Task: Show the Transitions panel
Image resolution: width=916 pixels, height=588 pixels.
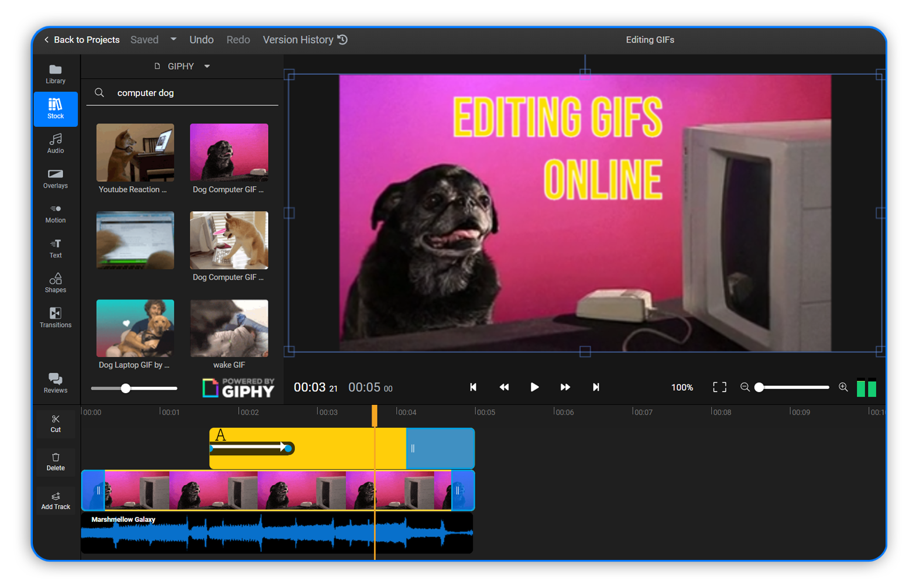Action: [x=56, y=319]
